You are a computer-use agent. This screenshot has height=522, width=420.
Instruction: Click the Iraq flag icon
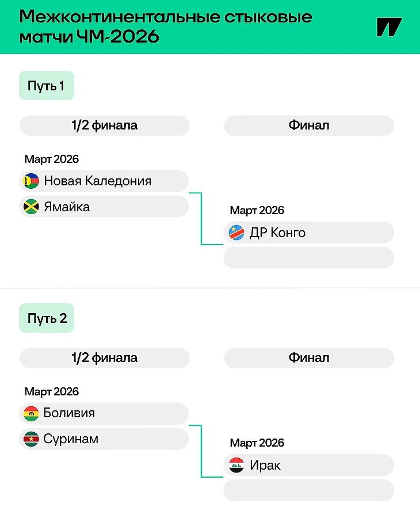[x=236, y=465]
